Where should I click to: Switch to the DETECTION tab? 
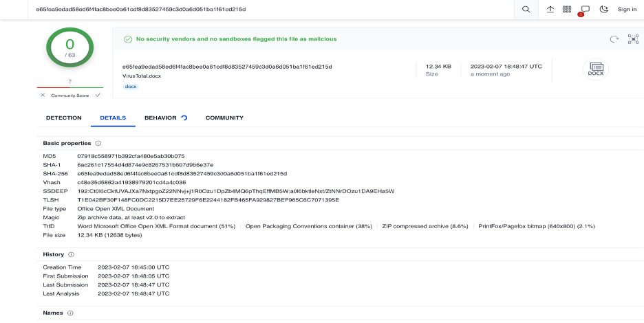tap(64, 118)
